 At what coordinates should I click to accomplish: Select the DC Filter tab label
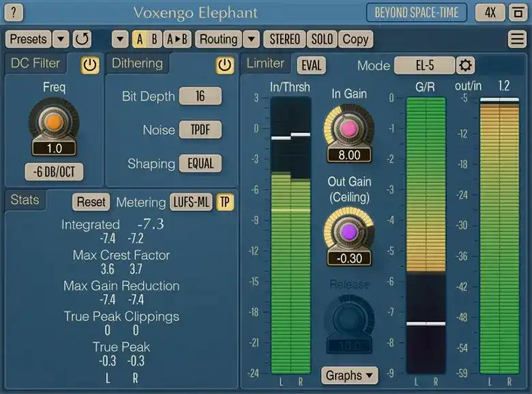tap(35, 64)
